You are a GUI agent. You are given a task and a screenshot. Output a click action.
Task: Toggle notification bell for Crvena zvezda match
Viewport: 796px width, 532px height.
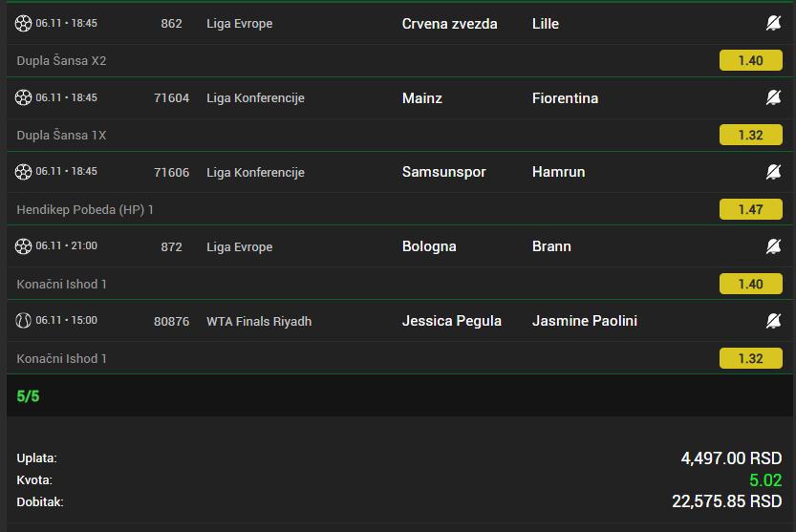click(773, 23)
